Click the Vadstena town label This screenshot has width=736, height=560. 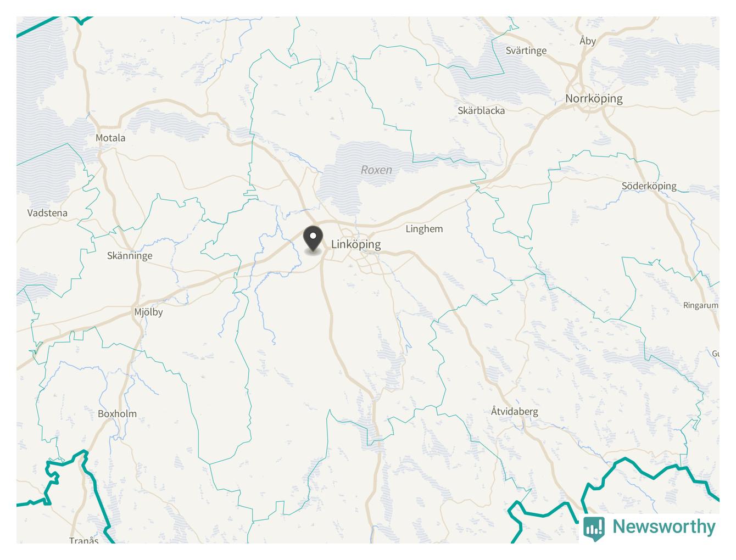[x=47, y=213]
